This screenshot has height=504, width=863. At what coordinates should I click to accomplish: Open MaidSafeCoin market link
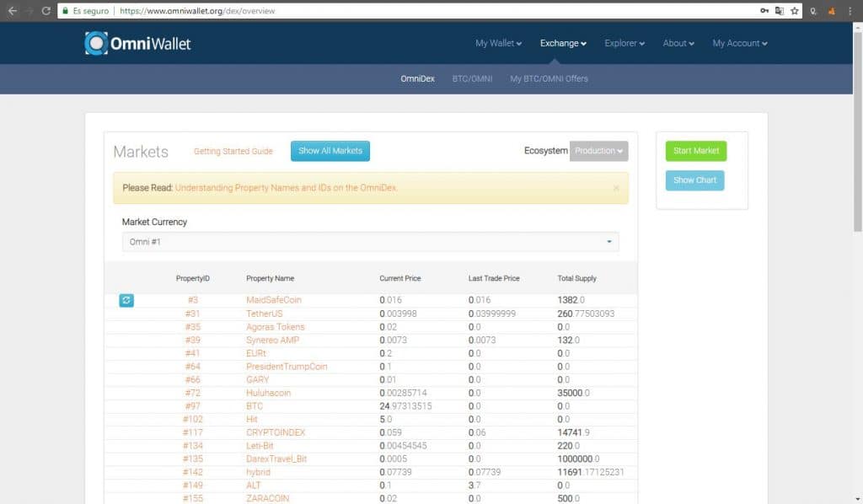pyautogui.click(x=274, y=300)
